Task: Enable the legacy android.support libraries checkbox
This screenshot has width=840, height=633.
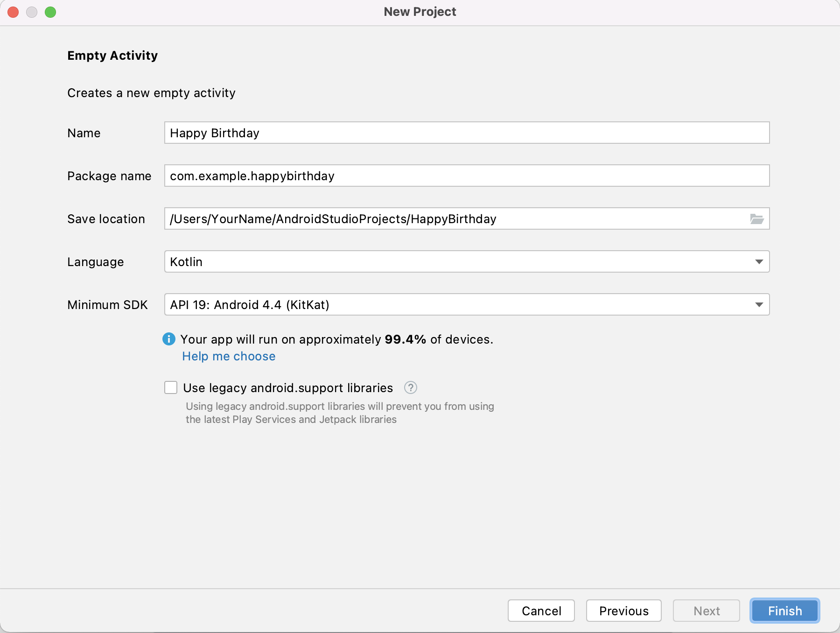Action: click(171, 387)
